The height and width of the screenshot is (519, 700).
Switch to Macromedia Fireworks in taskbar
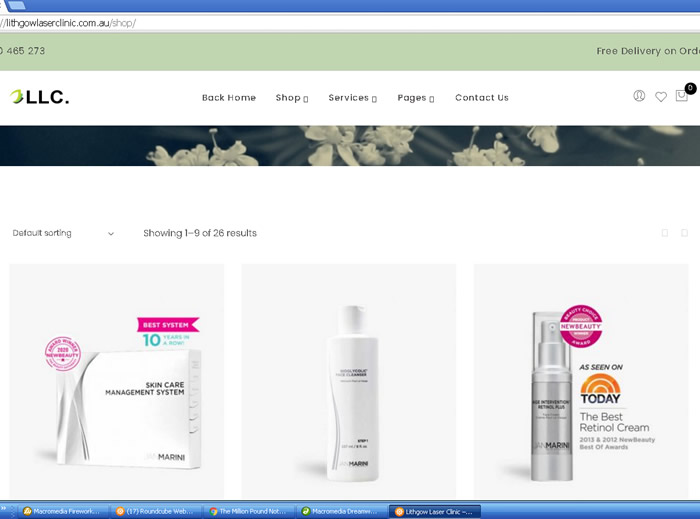(62, 511)
